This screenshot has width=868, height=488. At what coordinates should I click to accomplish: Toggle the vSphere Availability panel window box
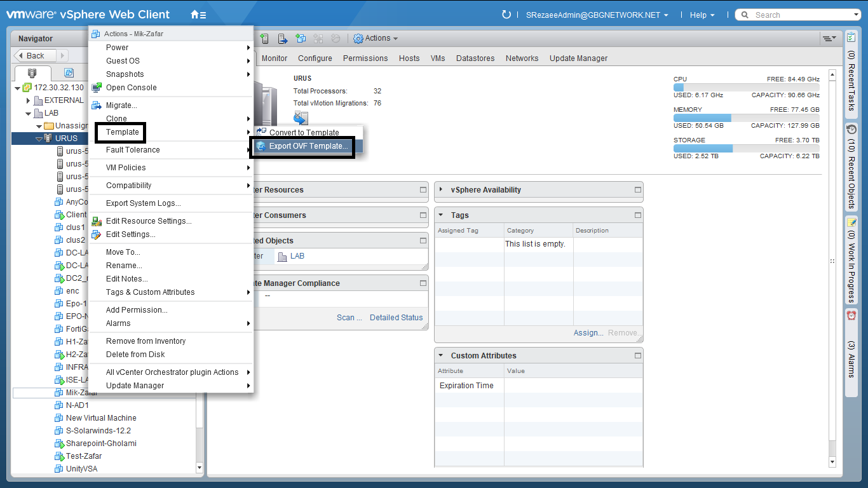click(x=637, y=190)
